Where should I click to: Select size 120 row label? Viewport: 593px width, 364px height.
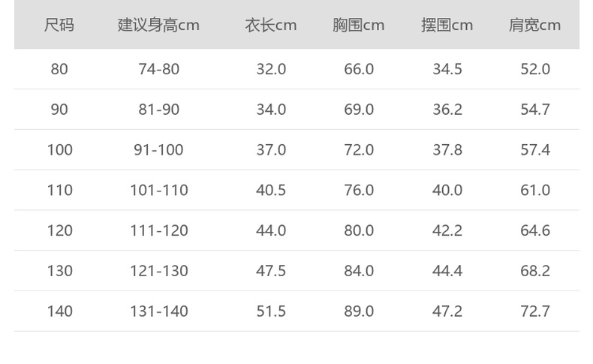[x=59, y=230]
